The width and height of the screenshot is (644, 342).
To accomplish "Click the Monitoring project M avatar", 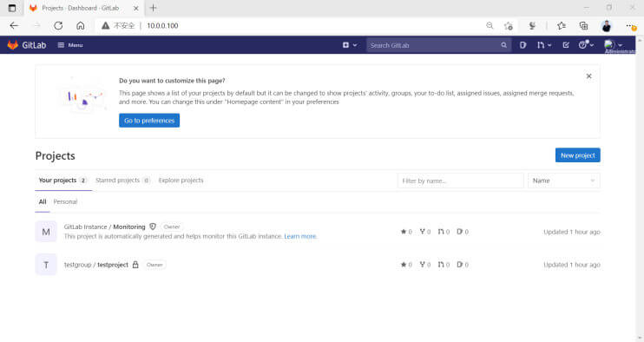I will click(x=46, y=232).
